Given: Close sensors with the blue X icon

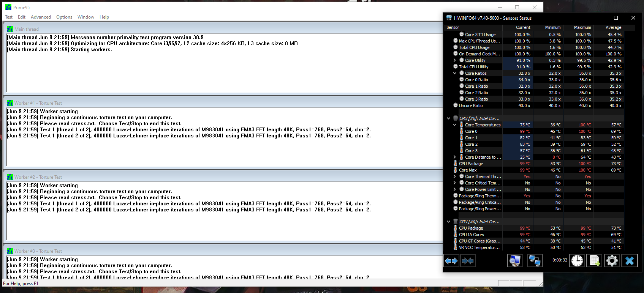Looking at the screenshot, I should pyautogui.click(x=630, y=261).
